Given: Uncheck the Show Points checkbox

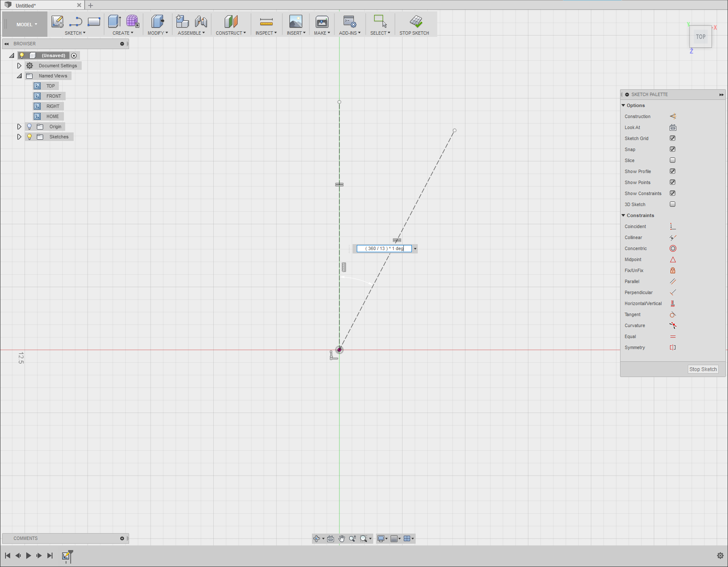Looking at the screenshot, I should point(673,182).
